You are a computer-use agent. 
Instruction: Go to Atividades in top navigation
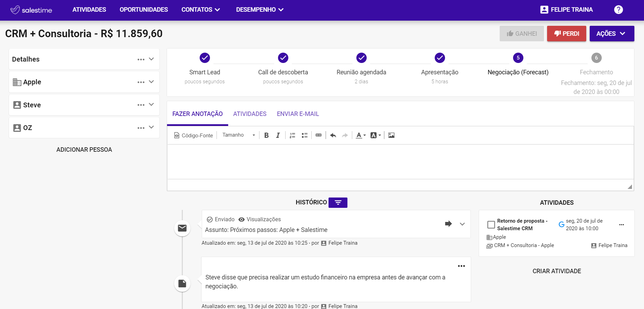coord(89,10)
